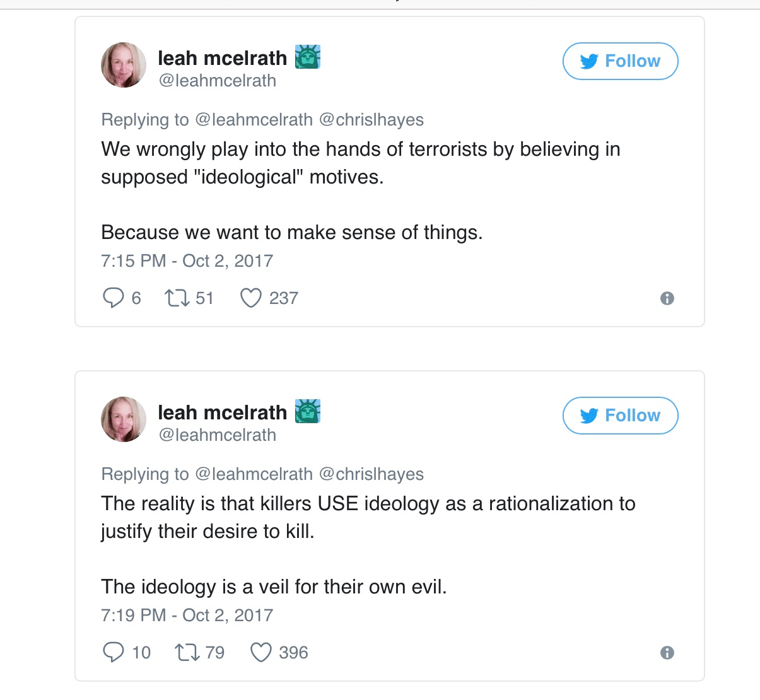760x700 pixels.
Task: Like the 7:15 PM tweet heart icon
Action: pyautogui.click(x=251, y=298)
